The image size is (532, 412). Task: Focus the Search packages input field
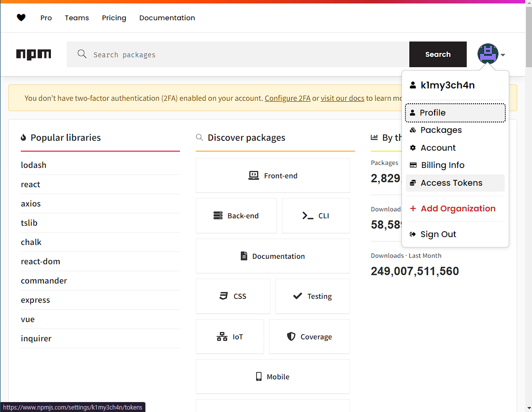tap(238, 55)
